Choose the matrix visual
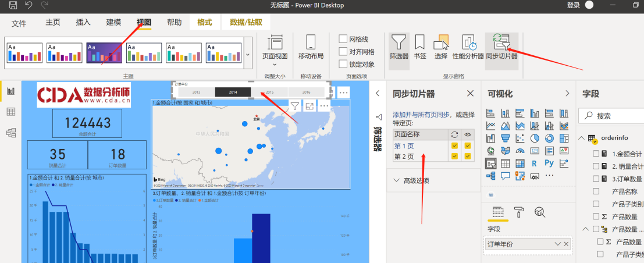Viewport: 644px width, 263px height. tap(520, 163)
